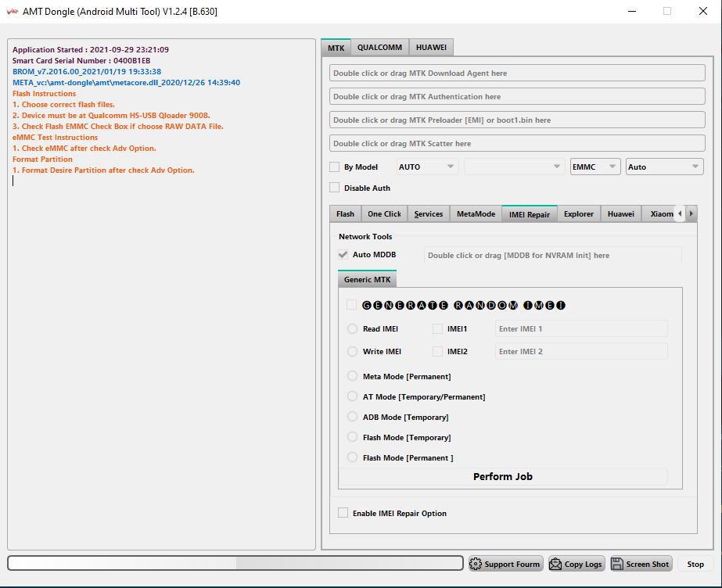Open the rightmost Auto dropdown
This screenshot has height=588, width=722.
click(x=664, y=167)
